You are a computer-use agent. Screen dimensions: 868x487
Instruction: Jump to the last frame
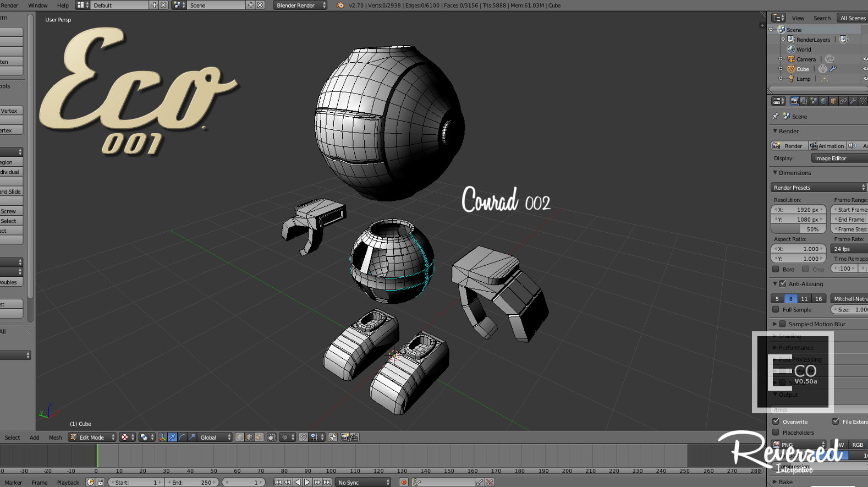tap(327, 482)
